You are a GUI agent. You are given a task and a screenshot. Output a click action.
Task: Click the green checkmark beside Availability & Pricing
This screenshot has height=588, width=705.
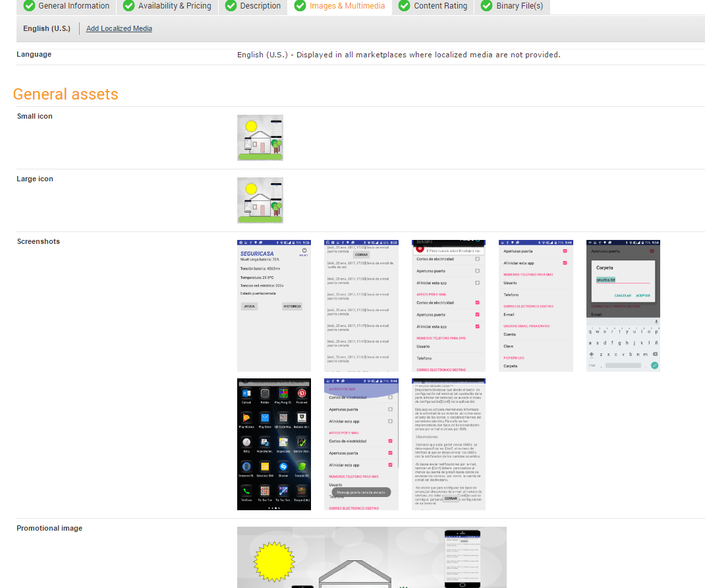[x=129, y=6]
